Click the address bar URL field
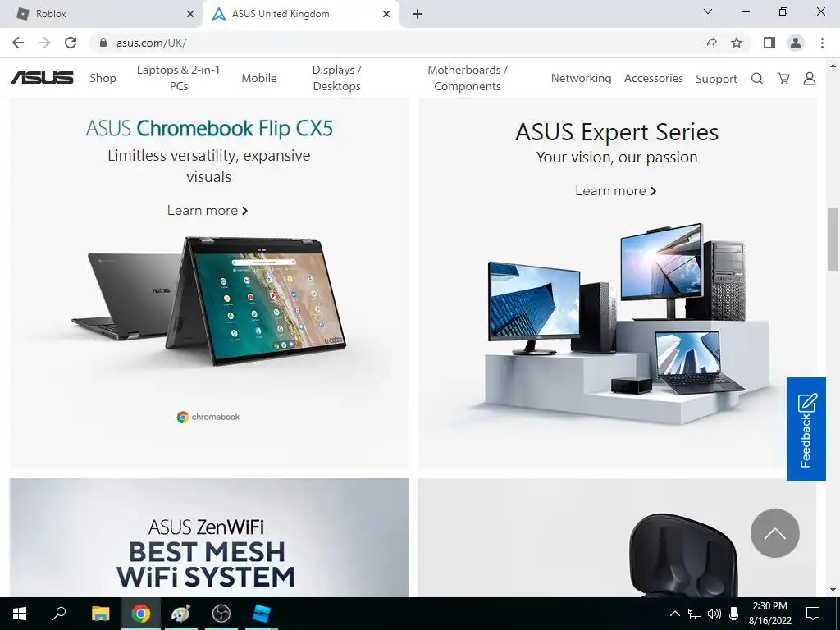 coord(396,43)
